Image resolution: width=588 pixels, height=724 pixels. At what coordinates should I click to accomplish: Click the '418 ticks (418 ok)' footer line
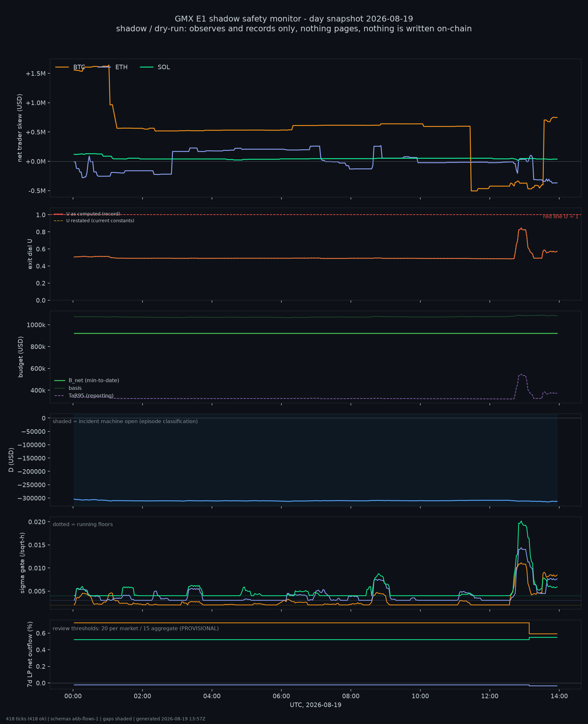106,719
